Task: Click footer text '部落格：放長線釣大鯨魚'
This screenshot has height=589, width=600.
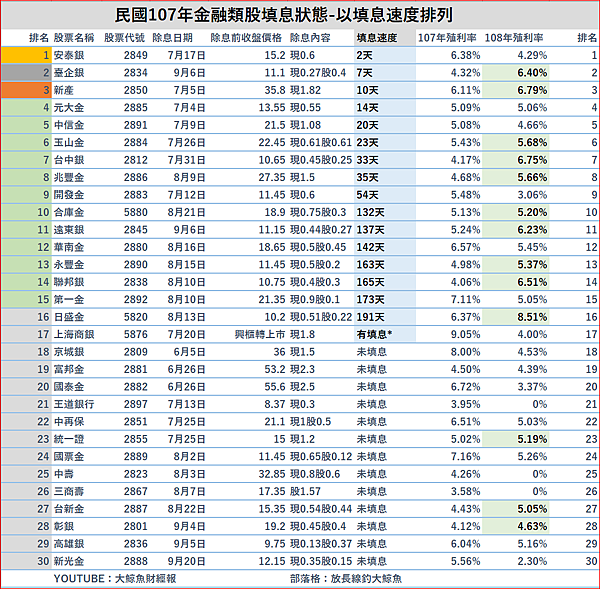Action: click(346, 579)
